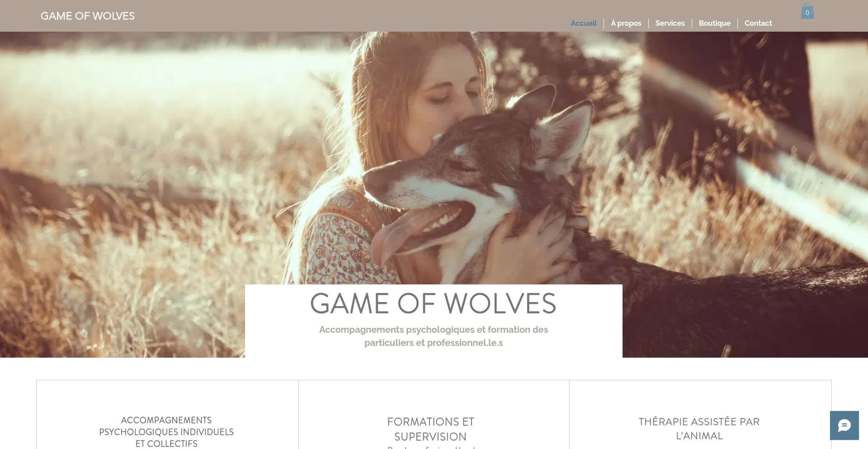
Task: Click the fence post in the hero background
Action: coord(723,113)
